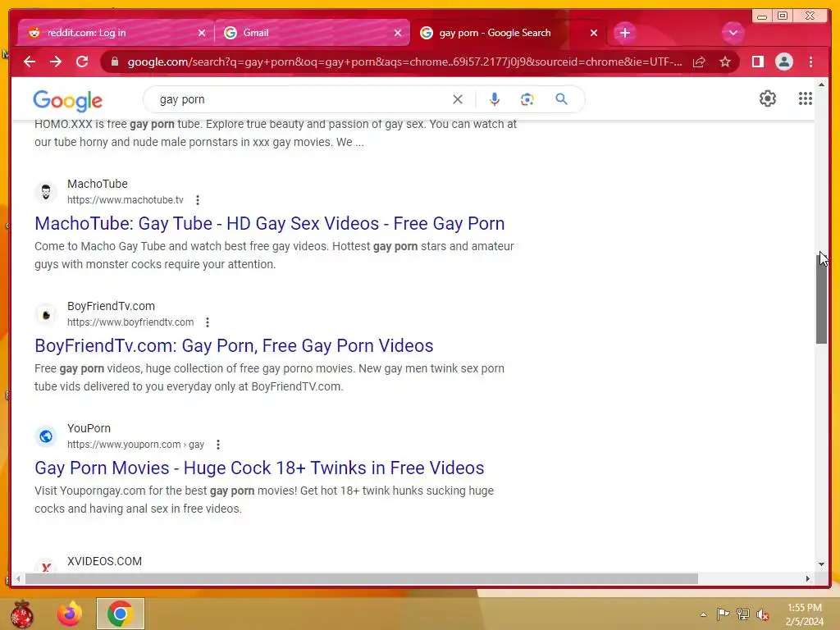The width and height of the screenshot is (840, 630).
Task: Start voice search with microphone
Action: coord(495,99)
